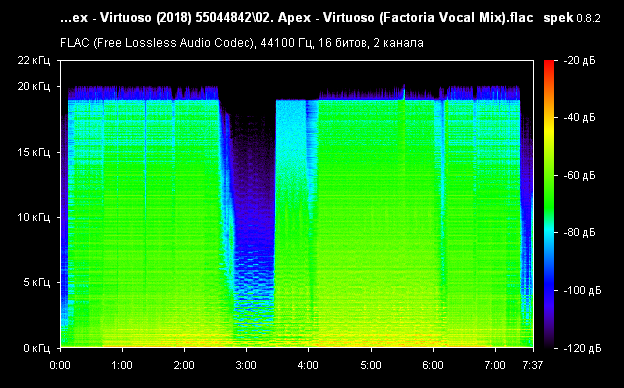Viewport: 624px width, 388px height.
Task: Click the 1:00 time axis label
Action: click(122, 365)
